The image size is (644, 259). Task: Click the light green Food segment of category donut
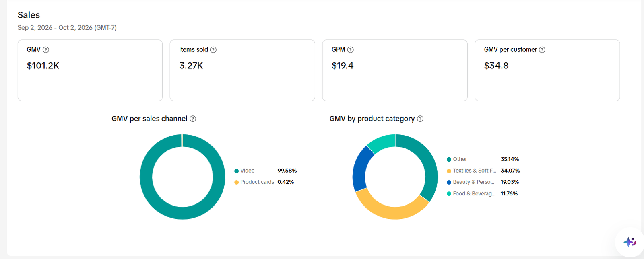point(383,142)
